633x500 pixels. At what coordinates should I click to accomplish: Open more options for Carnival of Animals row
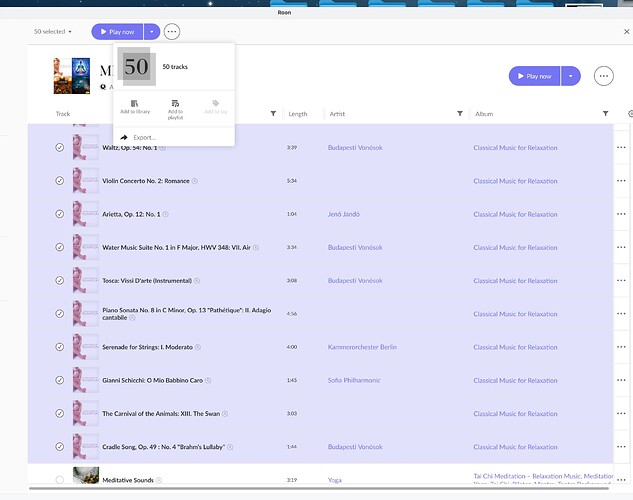point(621,413)
